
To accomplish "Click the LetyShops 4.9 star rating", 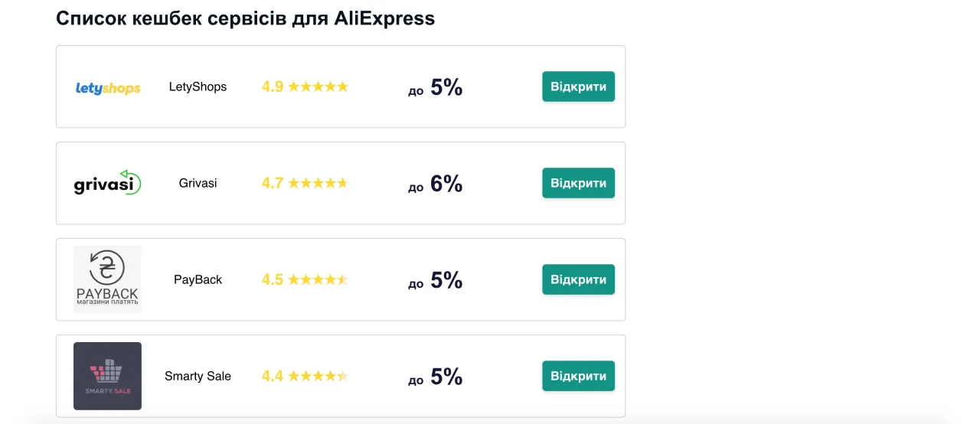I will point(305,86).
